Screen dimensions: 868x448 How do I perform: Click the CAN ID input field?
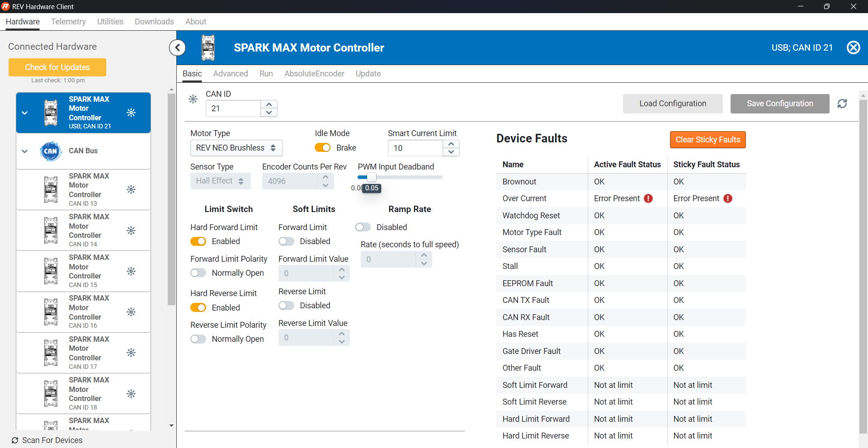pyautogui.click(x=233, y=108)
